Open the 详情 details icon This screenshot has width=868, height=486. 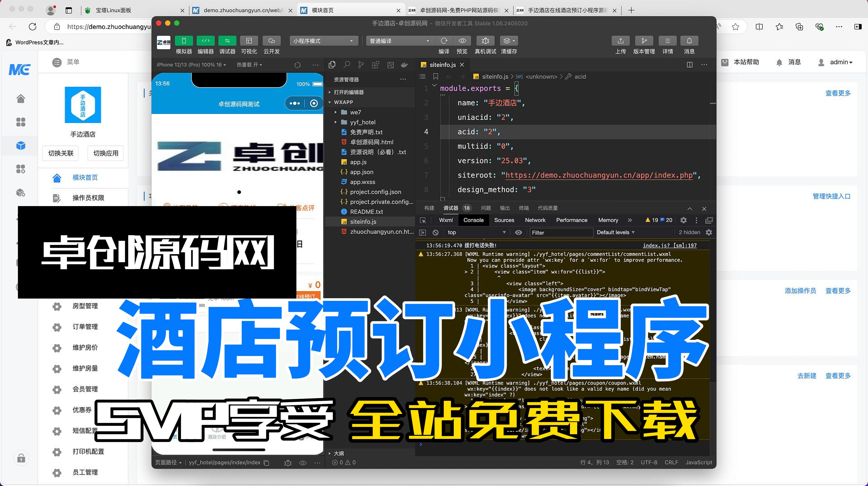(667, 41)
